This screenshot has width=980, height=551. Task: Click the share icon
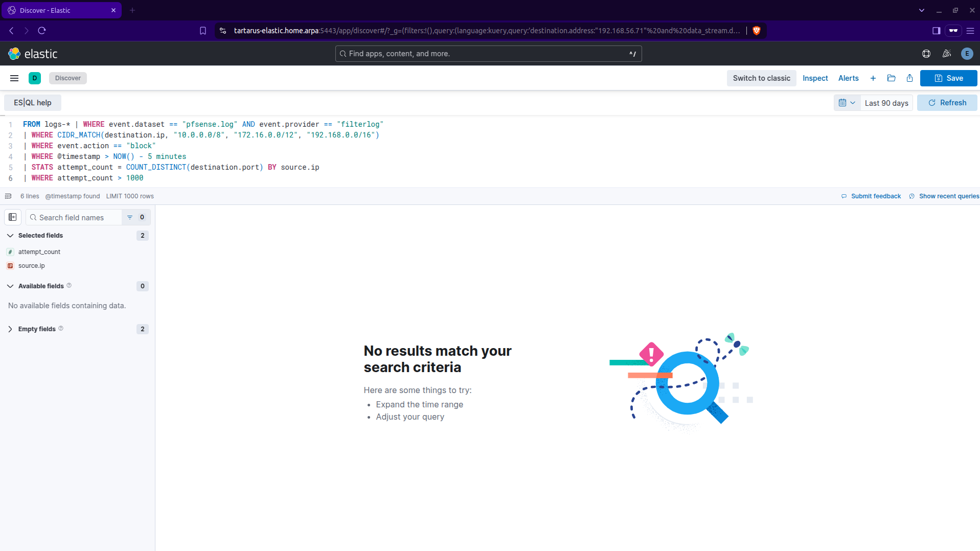click(x=909, y=78)
